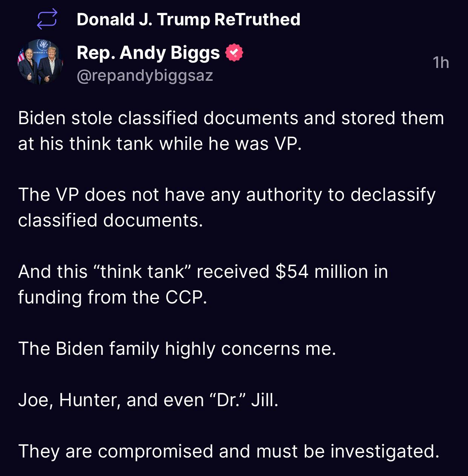Click the post text mentioning classified documents
The width and height of the screenshot is (468, 476).
pos(231,130)
